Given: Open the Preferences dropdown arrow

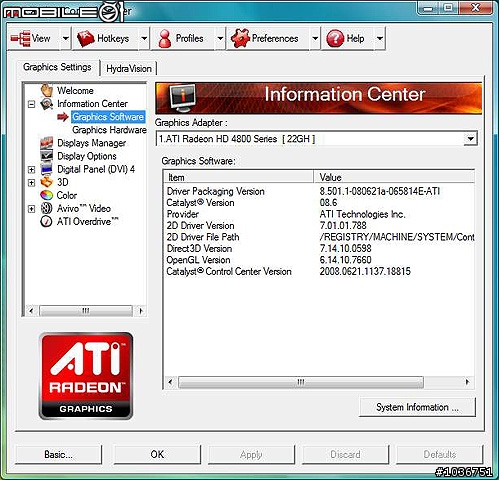Looking at the screenshot, I should [x=315, y=39].
